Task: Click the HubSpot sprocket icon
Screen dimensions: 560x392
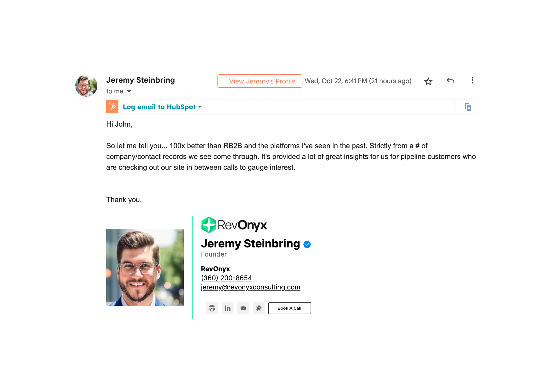Action: click(112, 107)
